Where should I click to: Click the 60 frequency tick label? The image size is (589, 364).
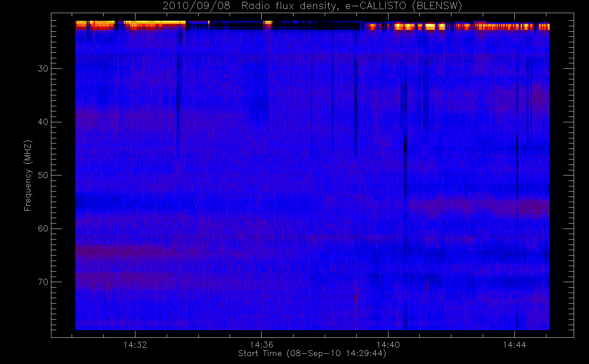(x=43, y=229)
